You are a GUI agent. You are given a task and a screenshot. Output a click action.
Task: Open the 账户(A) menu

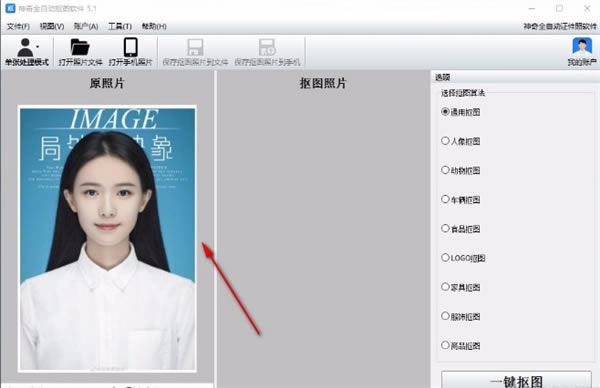[x=86, y=26]
